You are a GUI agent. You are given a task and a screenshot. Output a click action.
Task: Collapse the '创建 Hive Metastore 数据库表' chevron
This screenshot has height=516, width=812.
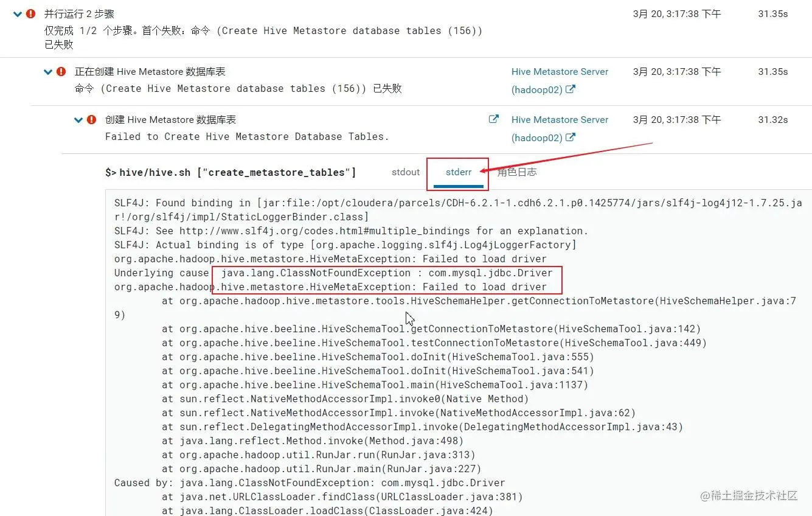78,120
